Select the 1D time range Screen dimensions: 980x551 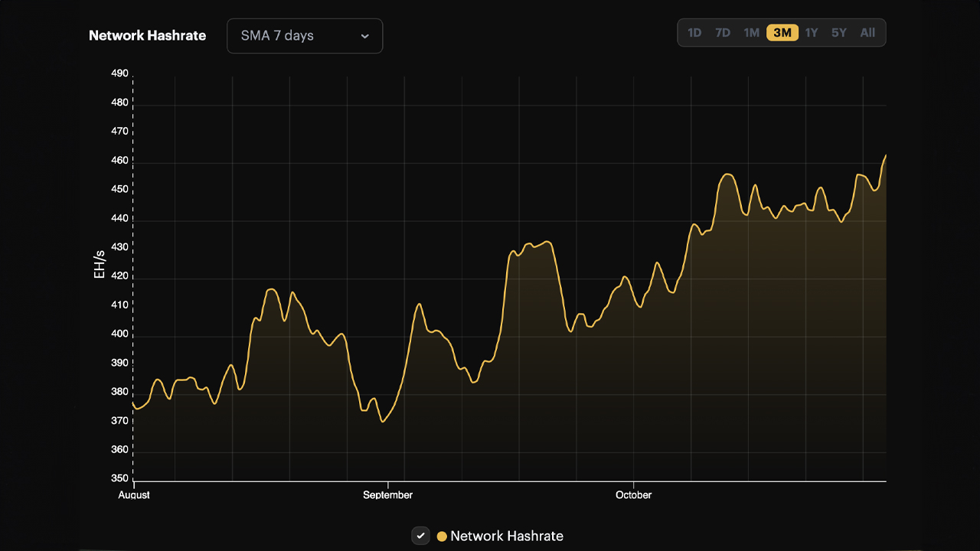pyautogui.click(x=694, y=32)
